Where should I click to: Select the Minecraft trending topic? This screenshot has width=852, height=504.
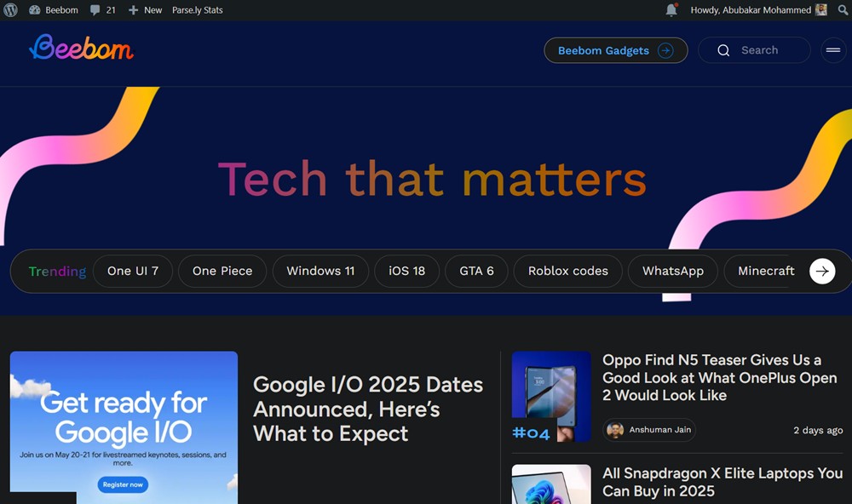pyautogui.click(x=766, y=271)
